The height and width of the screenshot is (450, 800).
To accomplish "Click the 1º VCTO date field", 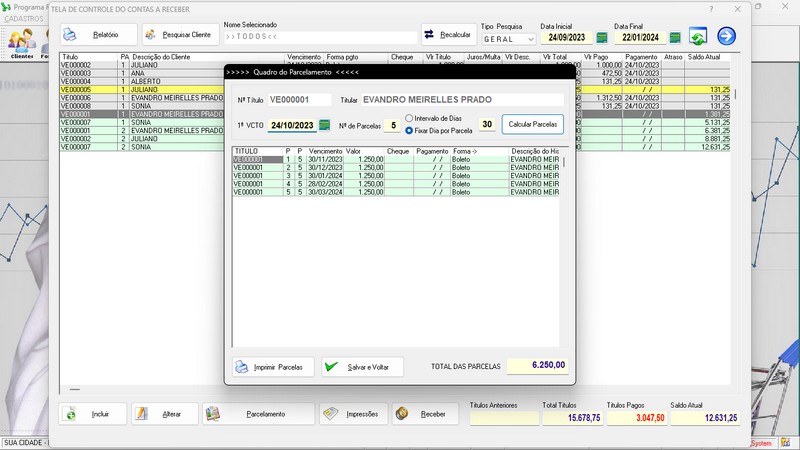I will pyautogui.click(x=291, y=126).
